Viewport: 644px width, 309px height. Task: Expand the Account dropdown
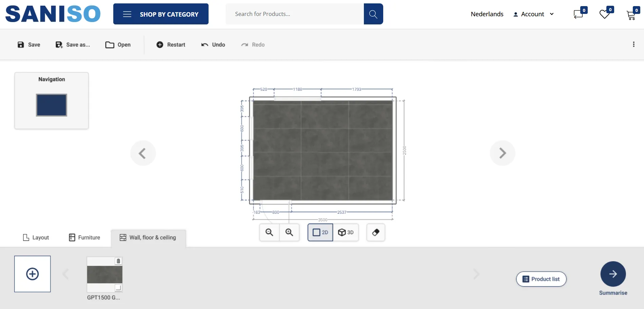534,14
